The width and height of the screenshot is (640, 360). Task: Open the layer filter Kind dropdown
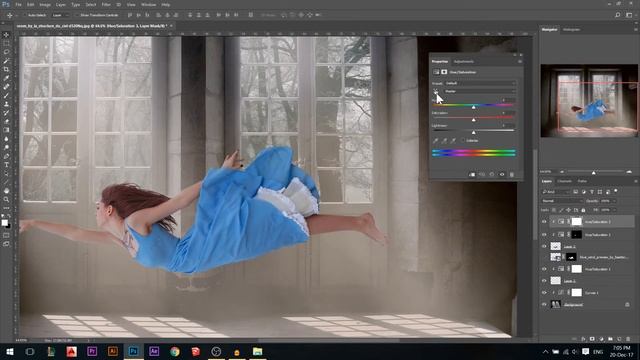(x=556, y=192)
